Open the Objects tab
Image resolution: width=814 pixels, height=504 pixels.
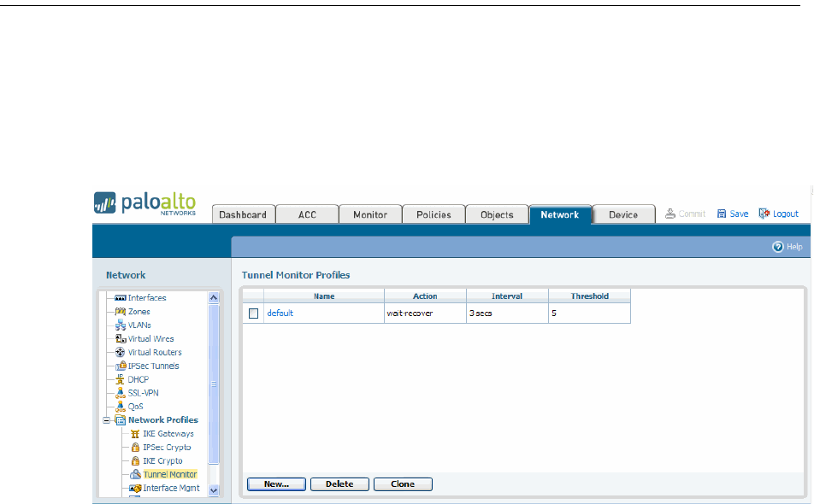497,214
